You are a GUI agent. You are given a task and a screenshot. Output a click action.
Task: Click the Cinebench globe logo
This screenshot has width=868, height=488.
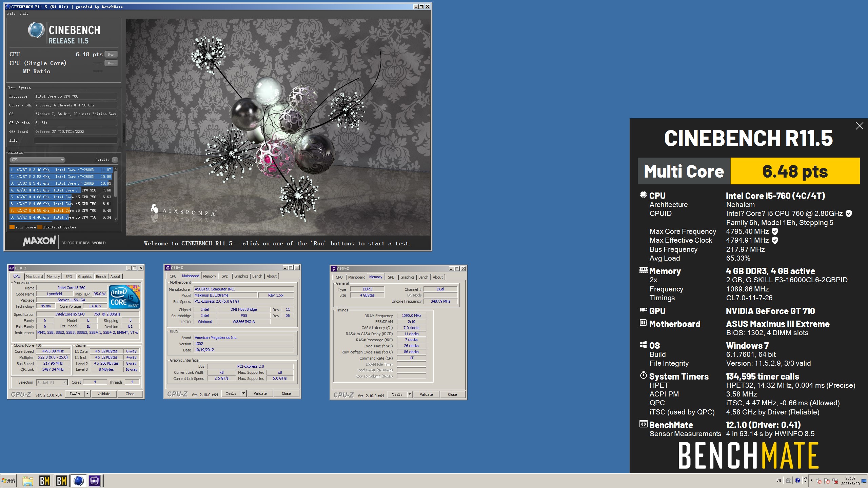36,30
